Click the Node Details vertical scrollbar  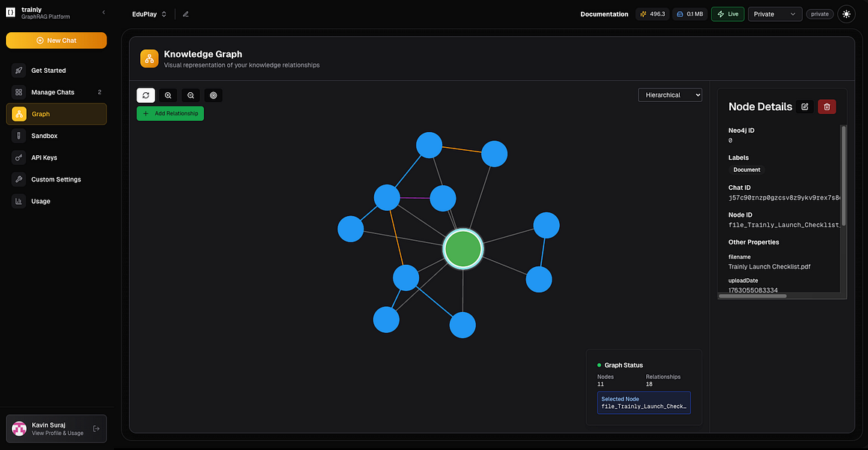844,175
